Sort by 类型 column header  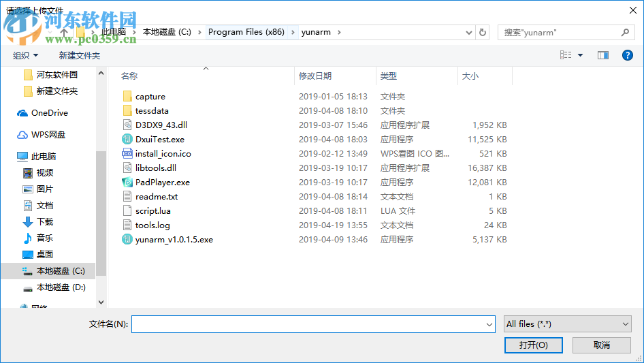point(388,76)
